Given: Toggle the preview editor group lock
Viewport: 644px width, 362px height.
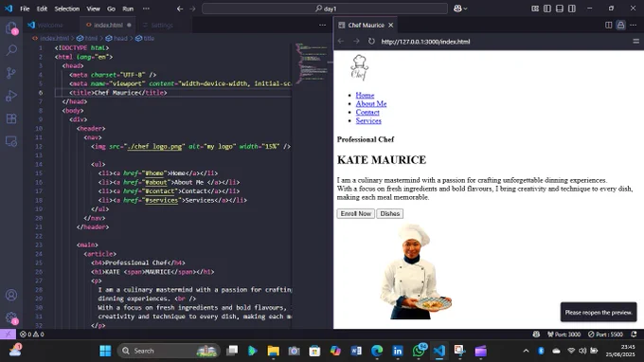Looking at the screenshot, I should tap(620, 25).
